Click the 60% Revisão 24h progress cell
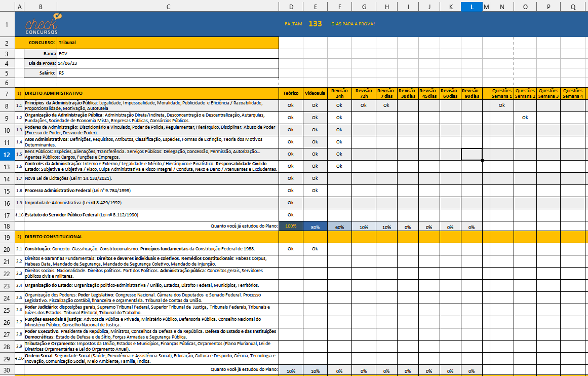 (x=339, y=227)
